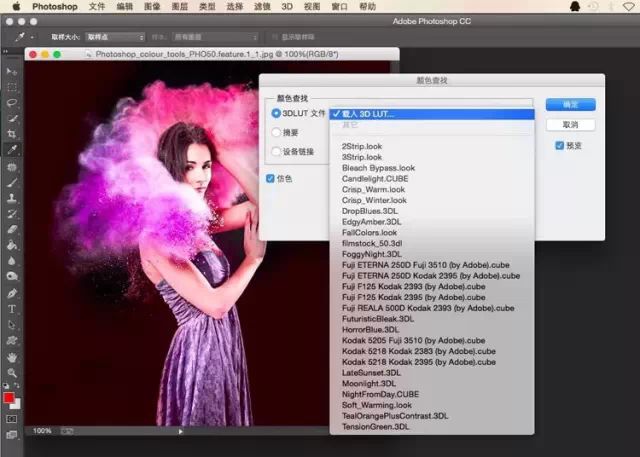Select the Zoom tool
This screenshot has height=457, width=640.
(x=12, y=373)
